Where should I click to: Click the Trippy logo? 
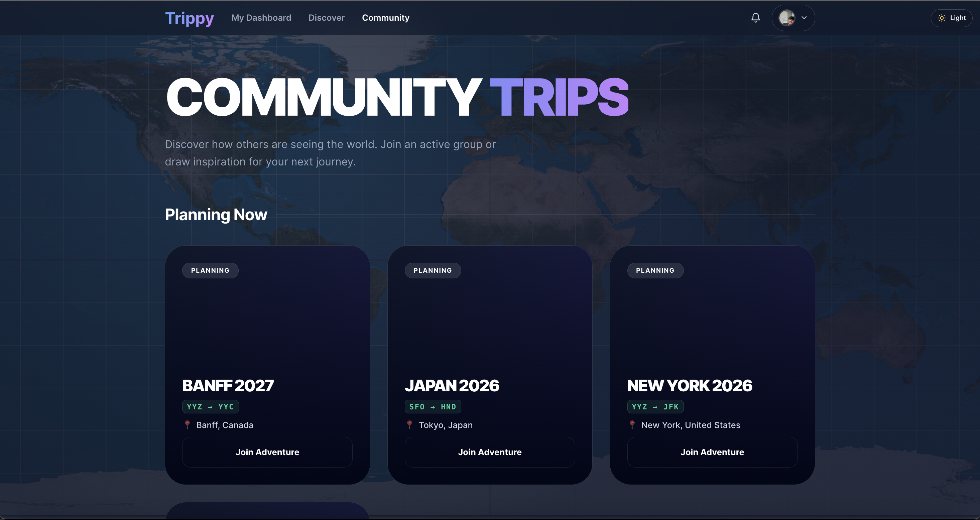click(190, 18)
